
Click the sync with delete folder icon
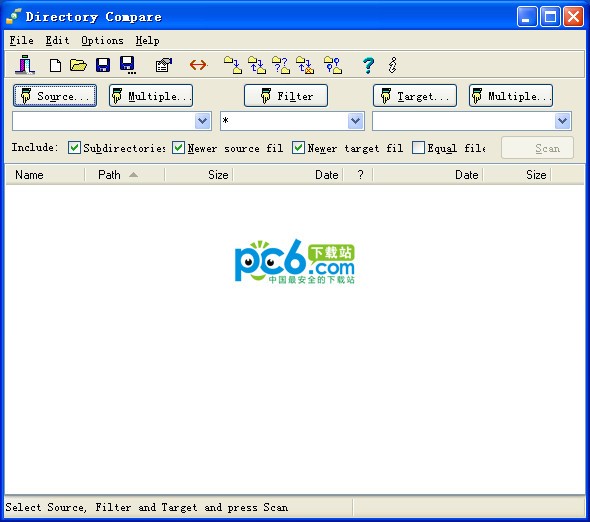[x=305, y=65]
